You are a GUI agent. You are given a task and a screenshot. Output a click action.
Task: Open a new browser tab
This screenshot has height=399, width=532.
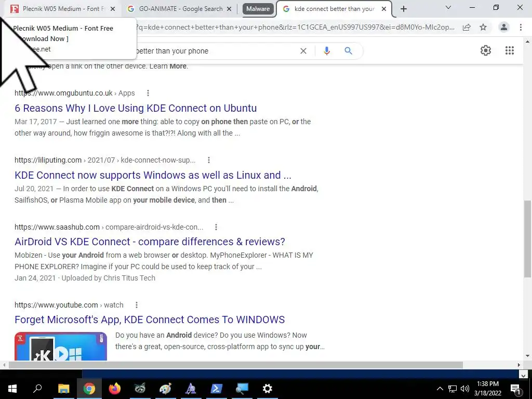pos(403,9)
